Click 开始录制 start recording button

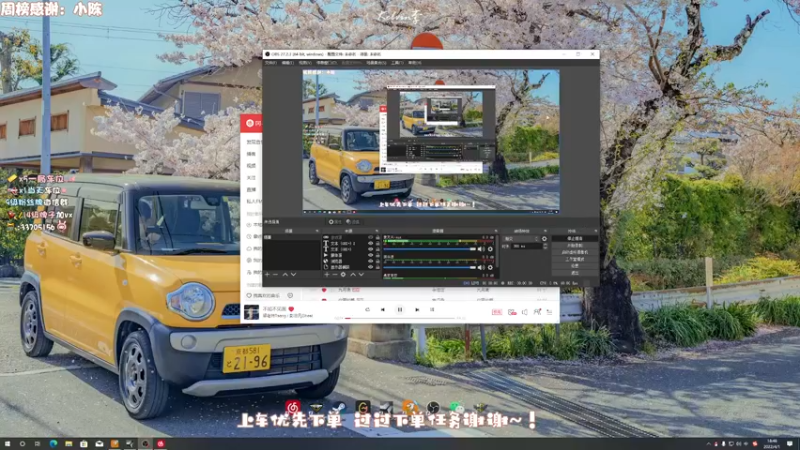574,245
